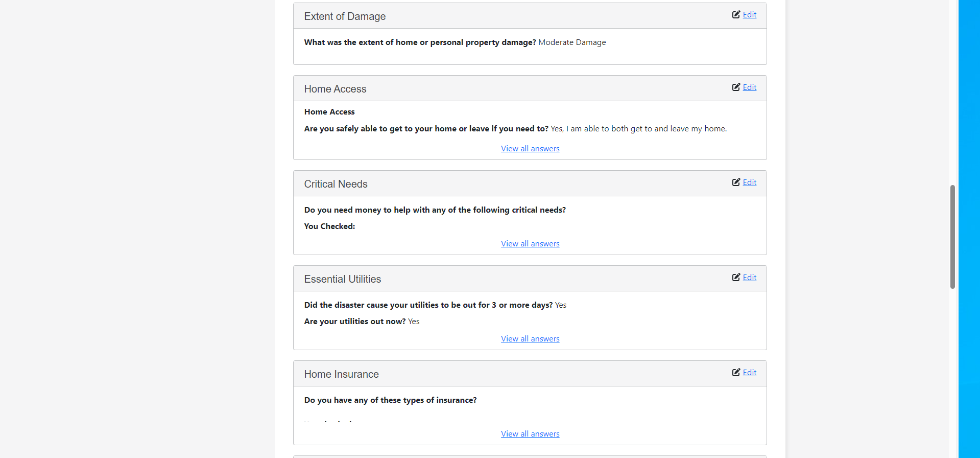Click the pencil icon for Extent of Damage
The width and height of the screenshot is (980, 458).
(736, 15)
